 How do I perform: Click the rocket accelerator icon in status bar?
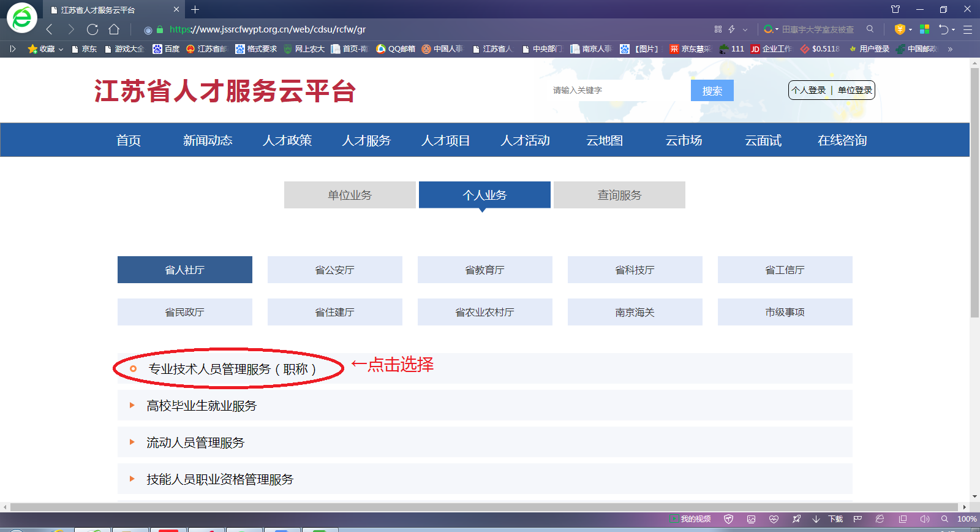click(796, 519)
